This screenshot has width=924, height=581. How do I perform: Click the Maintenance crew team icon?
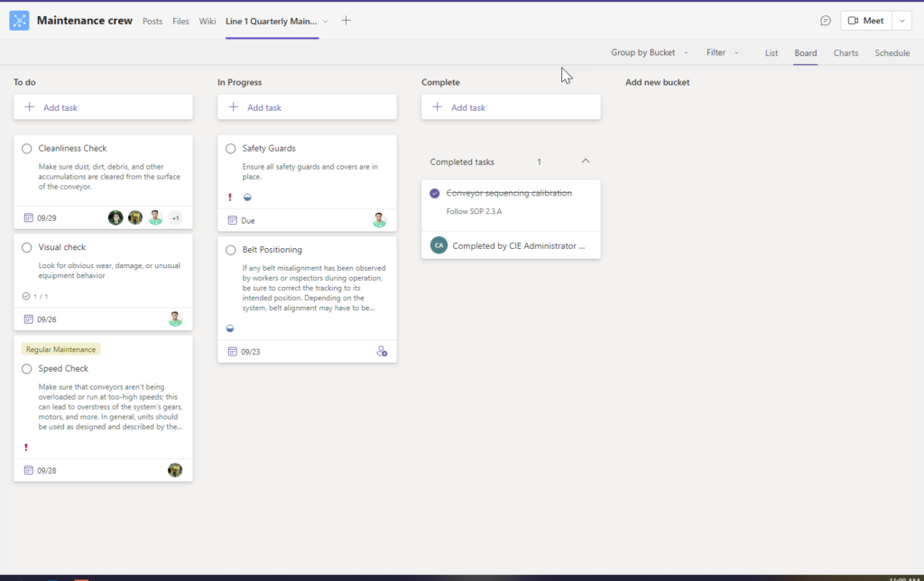(19, 21)
